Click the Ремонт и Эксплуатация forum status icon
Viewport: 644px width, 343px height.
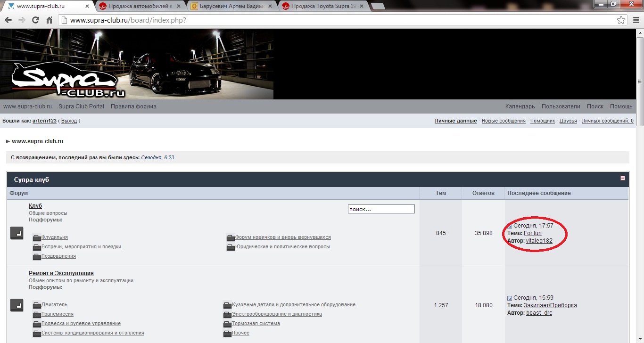(17, 305)
